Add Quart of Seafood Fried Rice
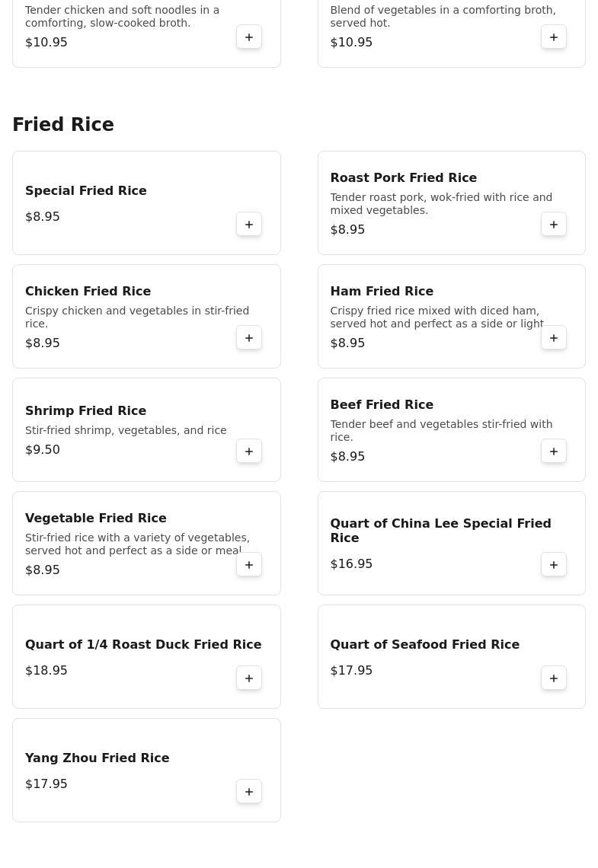The height and width of the screenshot is (868, 598). pos(554,678)
